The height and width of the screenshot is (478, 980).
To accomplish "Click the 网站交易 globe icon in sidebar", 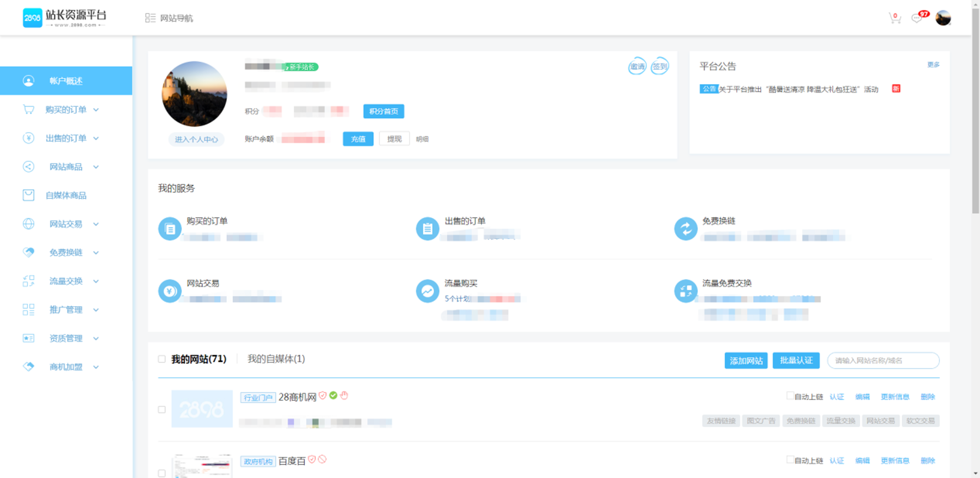I will click(29, 224).
